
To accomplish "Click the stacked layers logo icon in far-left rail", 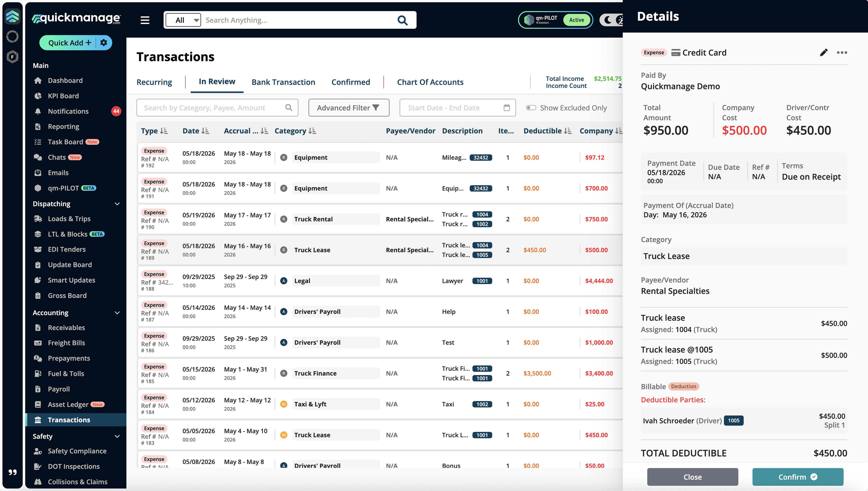I will 13,16.
